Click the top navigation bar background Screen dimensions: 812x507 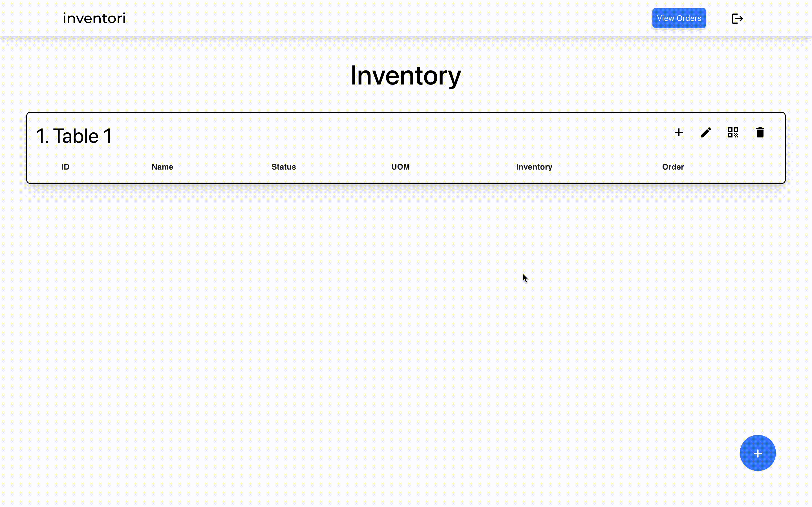point(369,18)
